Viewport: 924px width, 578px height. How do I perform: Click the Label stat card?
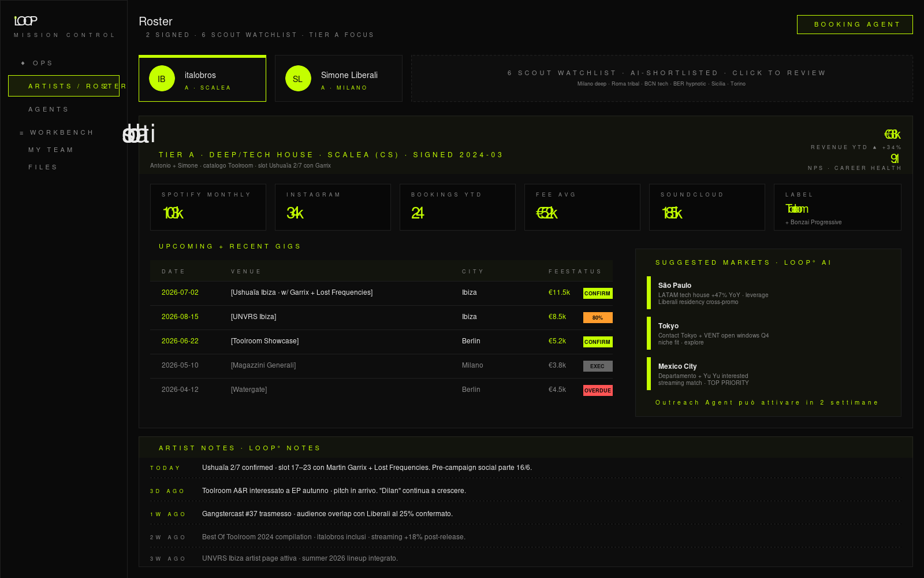coord(837,207)
